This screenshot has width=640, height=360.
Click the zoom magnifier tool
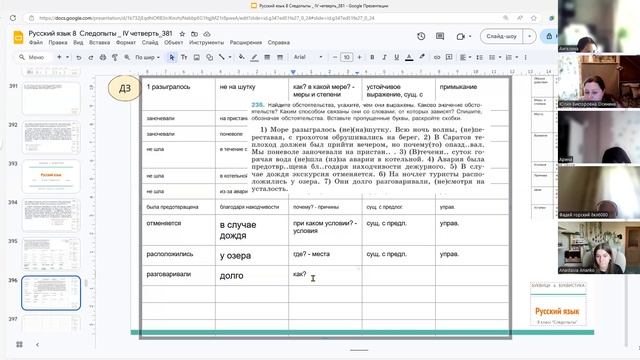click(x=127, y=58)
